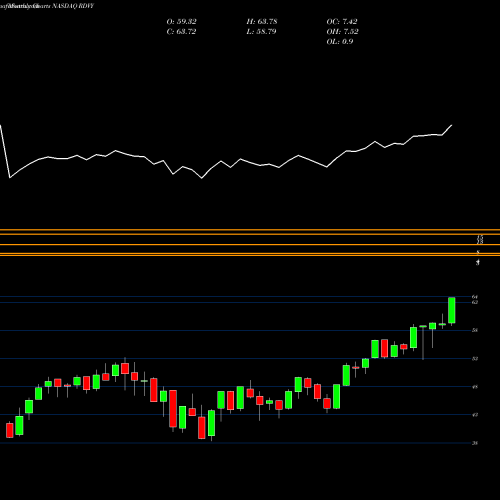Click the high value H: 63.78
Viewport: 500px width, 500px height.
[x=262, y=22]
